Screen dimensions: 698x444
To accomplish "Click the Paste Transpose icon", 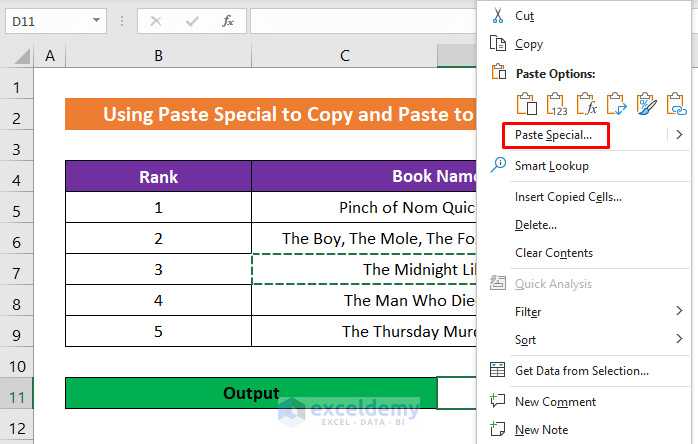I will (617, 102).
